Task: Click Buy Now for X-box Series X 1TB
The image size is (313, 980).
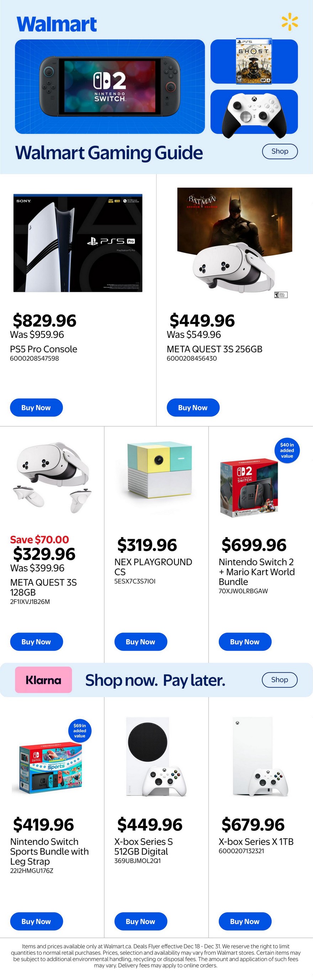Action: click(245, 922)
